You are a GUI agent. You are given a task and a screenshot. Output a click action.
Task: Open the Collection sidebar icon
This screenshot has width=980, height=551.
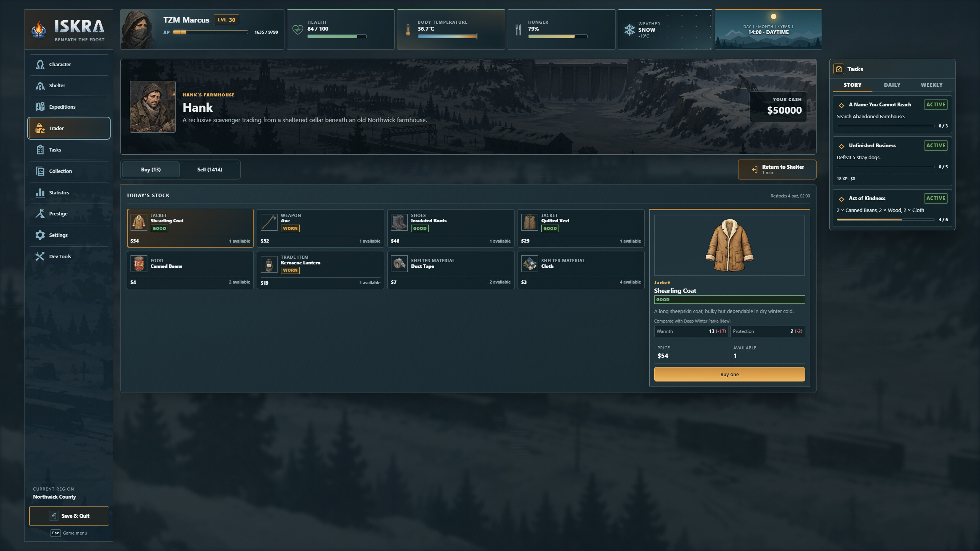click(x=40, y=171)
